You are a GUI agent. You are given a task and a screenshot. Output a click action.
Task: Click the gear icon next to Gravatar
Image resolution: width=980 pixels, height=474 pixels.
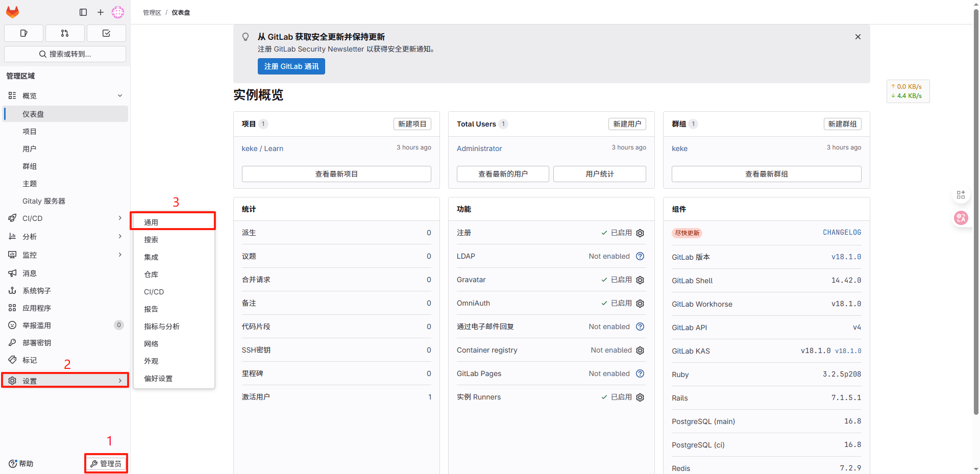tap(640, 280)
